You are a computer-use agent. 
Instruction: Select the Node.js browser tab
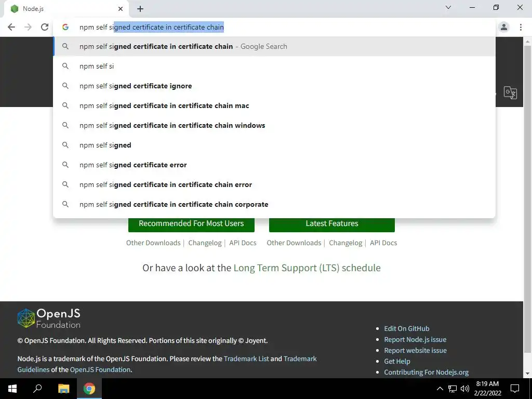(66, 9)
